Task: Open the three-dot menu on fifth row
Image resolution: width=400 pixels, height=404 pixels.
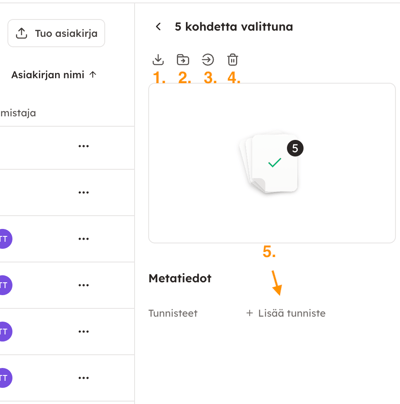Action: coord(83,331)
